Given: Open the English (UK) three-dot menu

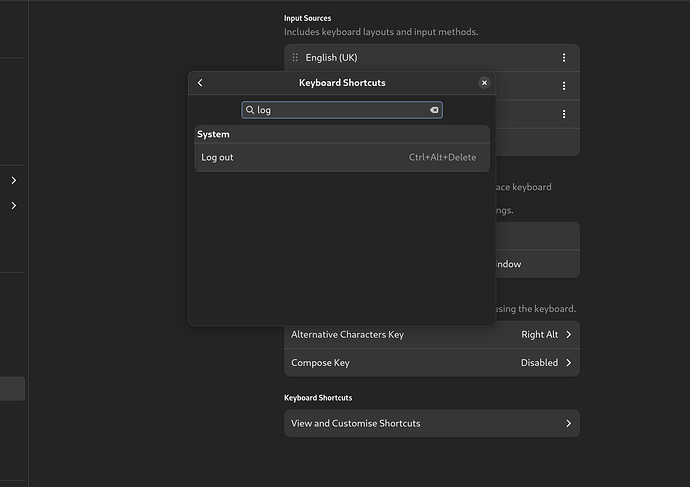Looking at the screenshot, I should click(x=564, y=58).
